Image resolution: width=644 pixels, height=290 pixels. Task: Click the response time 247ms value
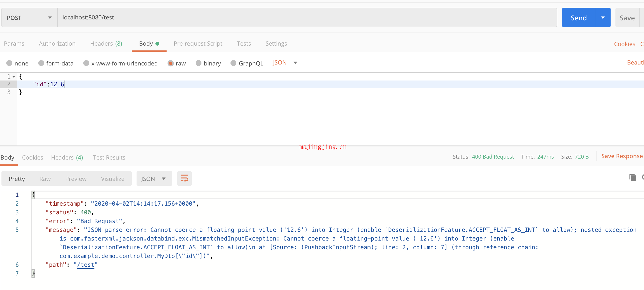(x=545, y=157)
